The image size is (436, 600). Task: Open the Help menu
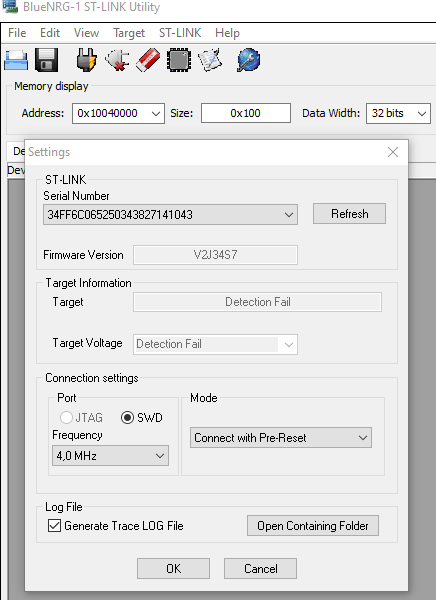tap(227, 33)
